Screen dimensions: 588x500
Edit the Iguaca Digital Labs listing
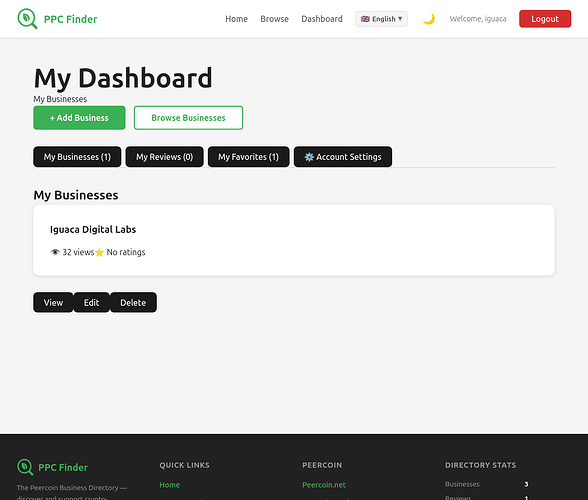tap(92, 302)
